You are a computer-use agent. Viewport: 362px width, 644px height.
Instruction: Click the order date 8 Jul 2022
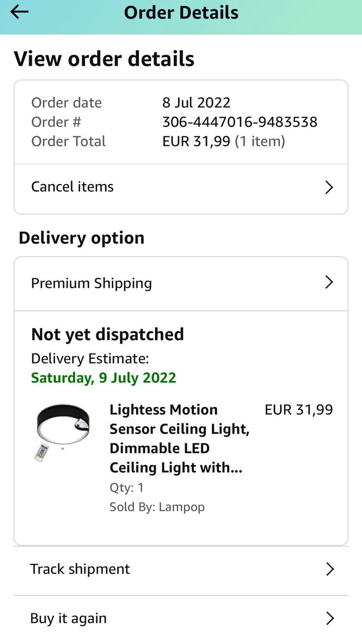coord(196,103)
